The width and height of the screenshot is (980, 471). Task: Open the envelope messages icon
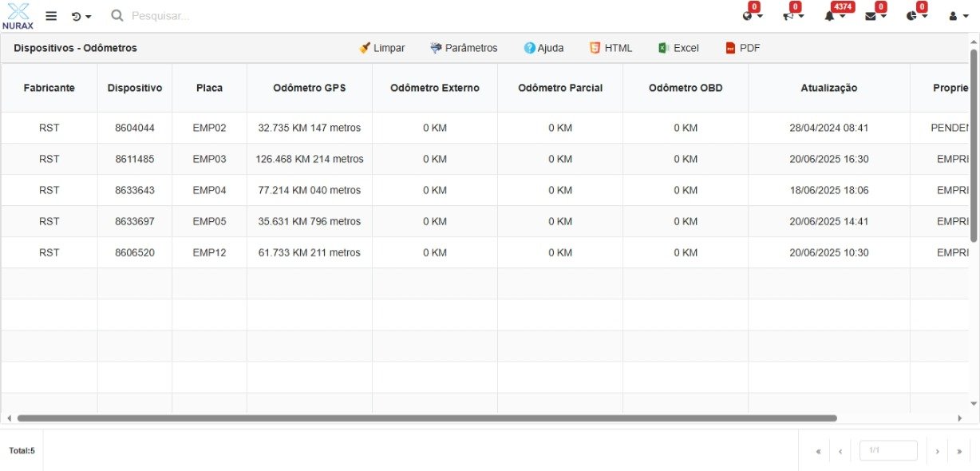pyautogui.click(x=875, y=16)
